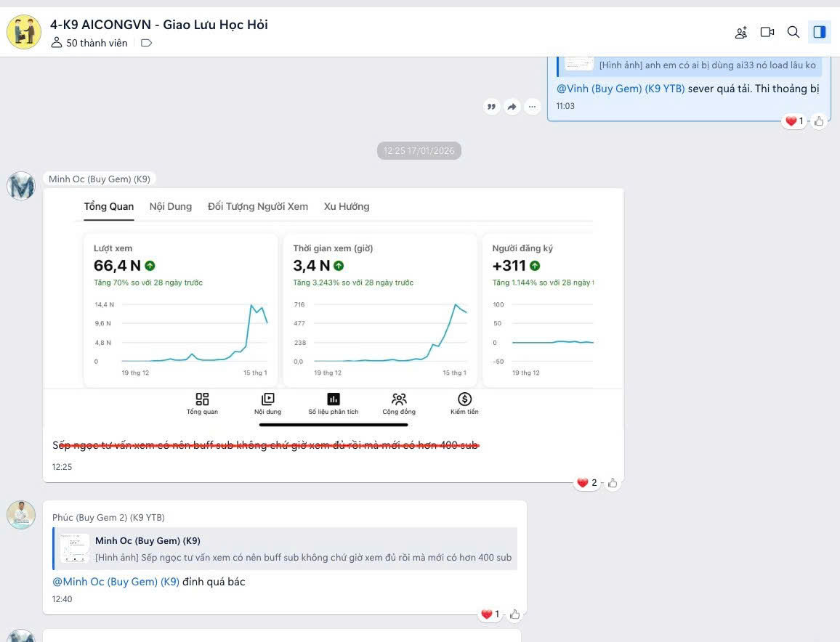Forward the 11:03 message
The image size is (840, 642).
point(512,107)
